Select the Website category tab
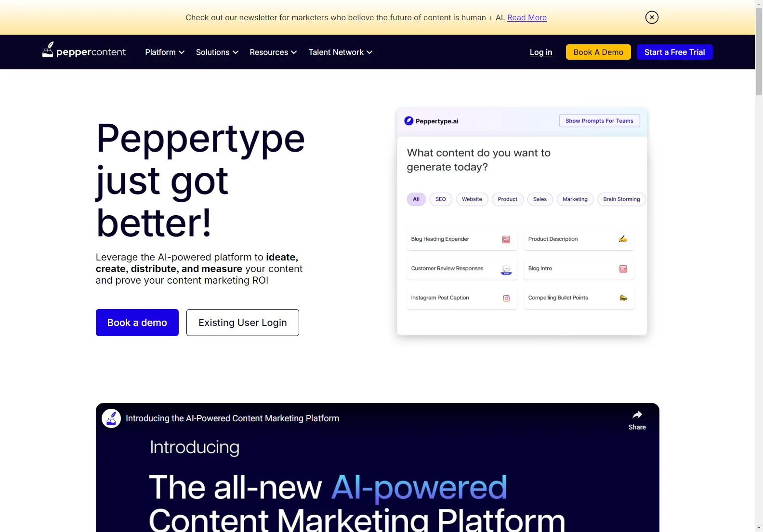Screen dimensions: 763x532 [472, 199]
